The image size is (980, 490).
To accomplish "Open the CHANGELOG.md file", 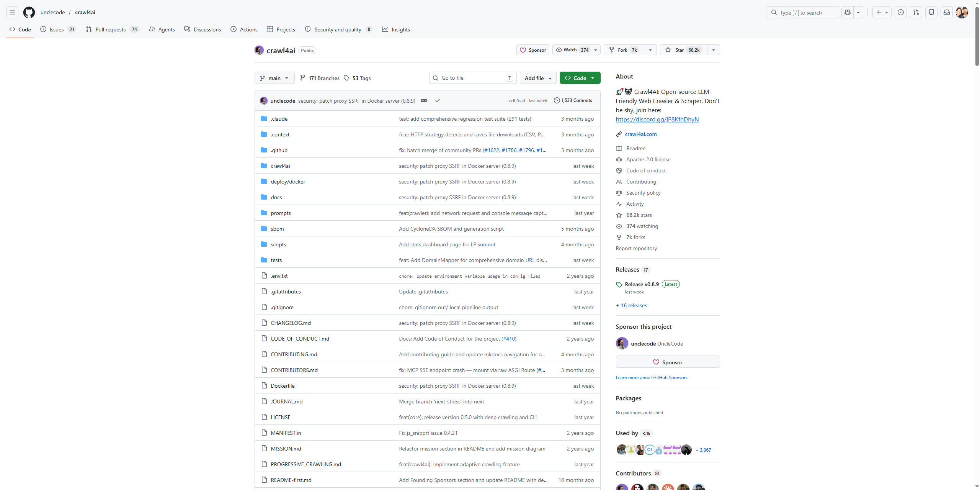I will 291,323.
